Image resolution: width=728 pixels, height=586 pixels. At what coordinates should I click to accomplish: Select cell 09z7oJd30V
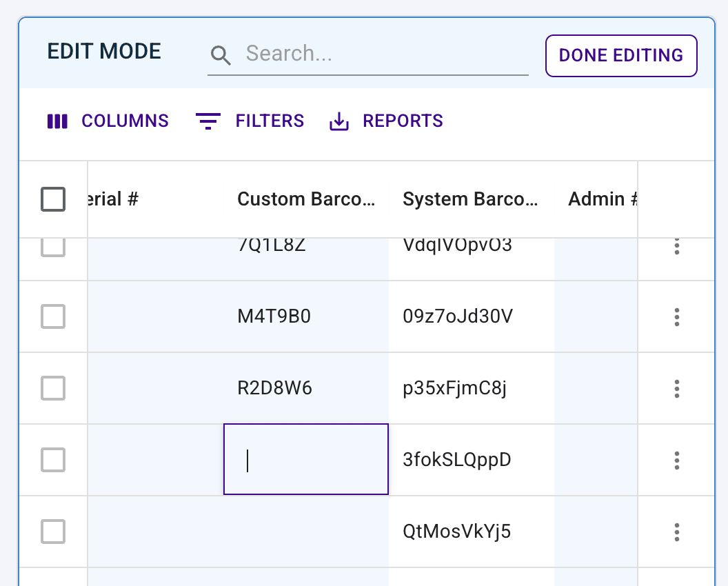[472, 316]
